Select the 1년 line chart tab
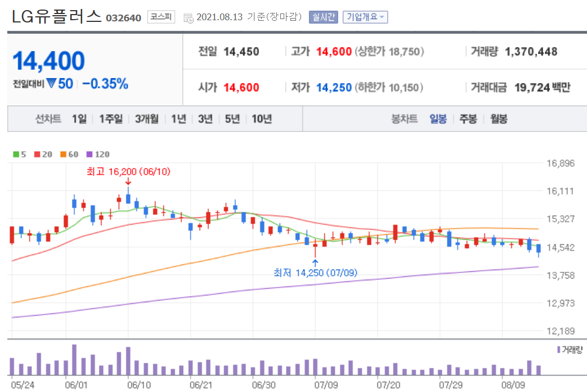Viewport: 587px width, 392px height. pos(179,119)
